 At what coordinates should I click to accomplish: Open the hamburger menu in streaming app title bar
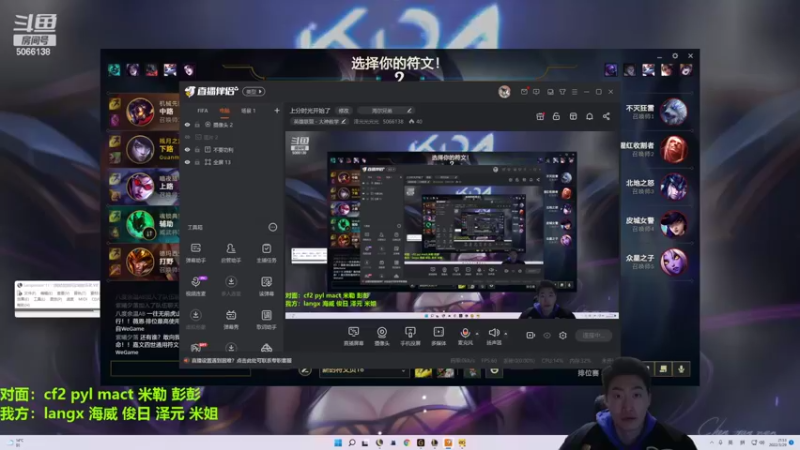click(x=574, y=92)
